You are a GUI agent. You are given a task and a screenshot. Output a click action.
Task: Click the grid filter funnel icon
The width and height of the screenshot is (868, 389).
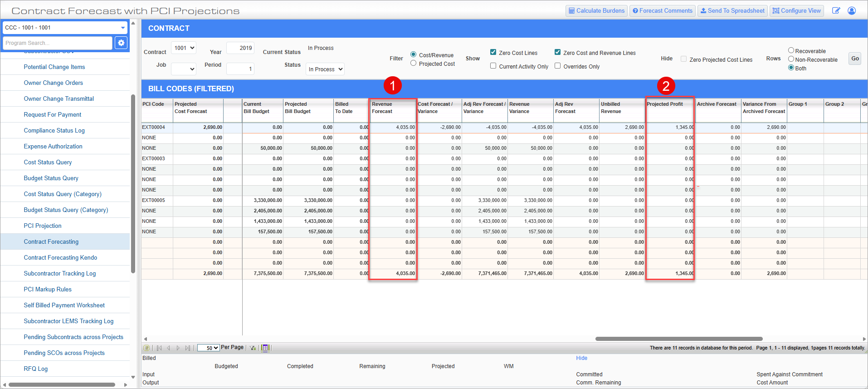[253, 348]
